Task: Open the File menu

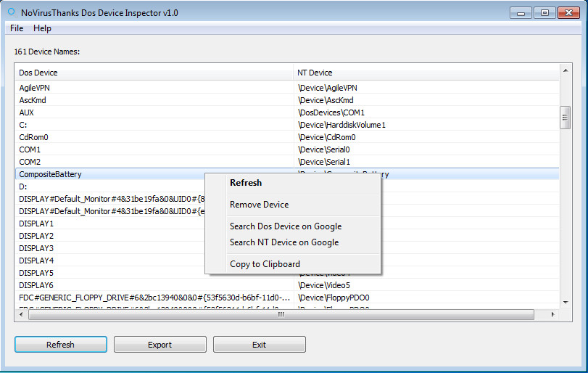Action: [17, 28]
